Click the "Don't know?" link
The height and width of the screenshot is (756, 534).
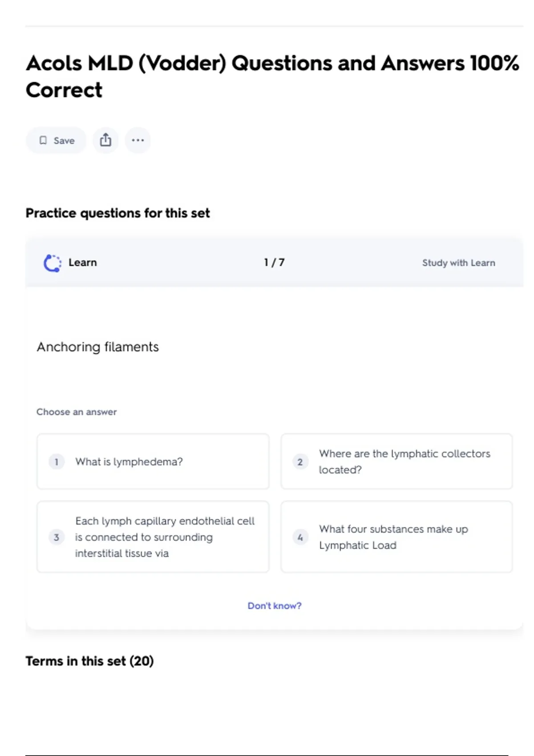click(x=274, y=606)
